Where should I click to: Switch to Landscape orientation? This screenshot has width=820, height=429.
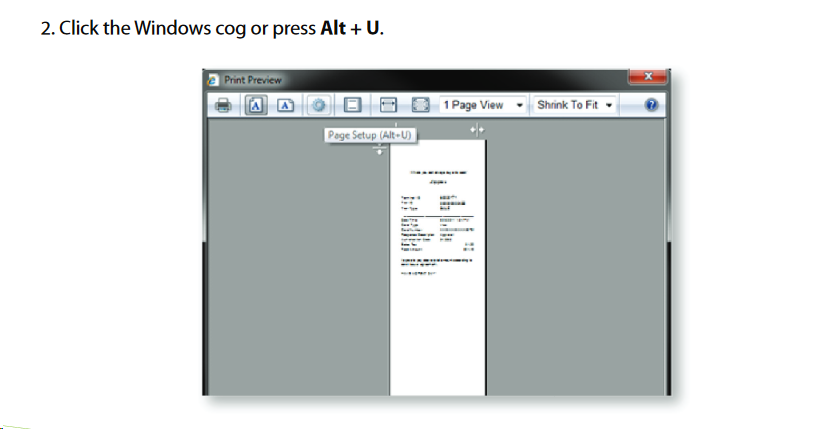pyautogui.click(x=285, y=105)
